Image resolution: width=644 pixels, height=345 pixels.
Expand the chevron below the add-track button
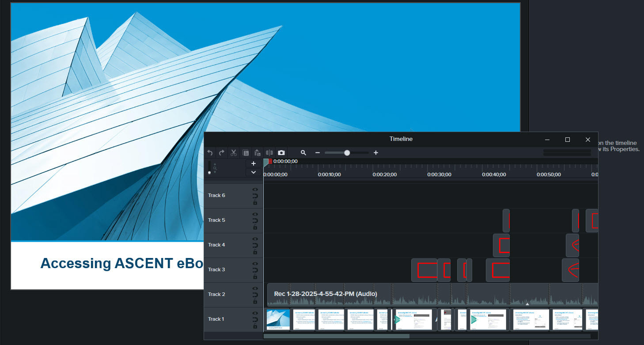(x=254, y=172)
